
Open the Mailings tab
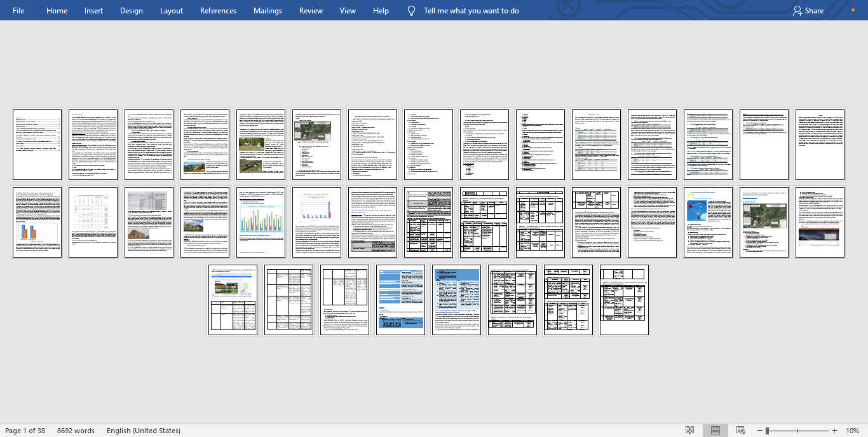pos(268,11)
